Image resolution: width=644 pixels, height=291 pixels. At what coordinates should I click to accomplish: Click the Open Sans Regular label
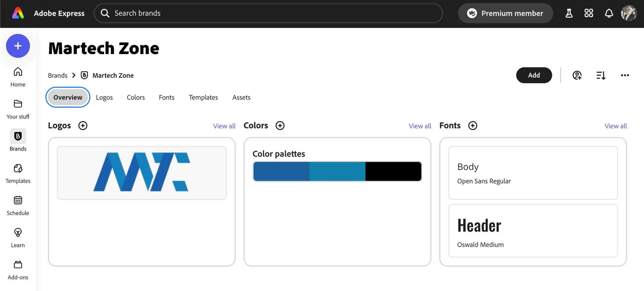pos(484,181)
